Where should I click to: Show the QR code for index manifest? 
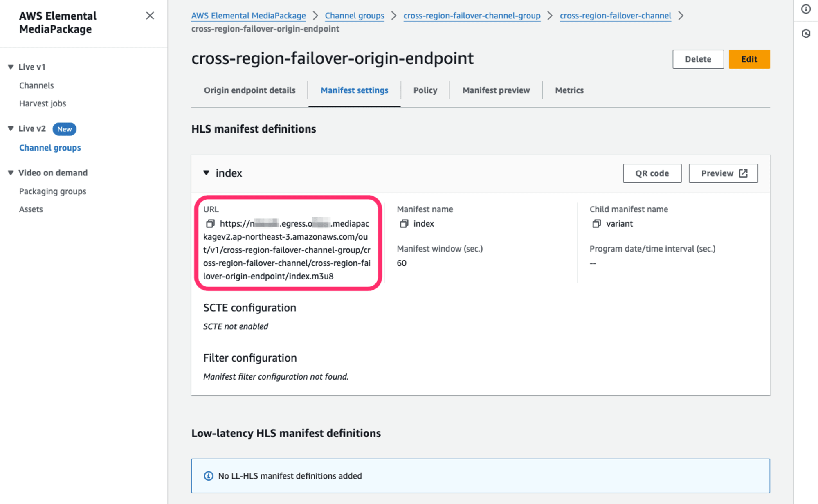(652, 173)
